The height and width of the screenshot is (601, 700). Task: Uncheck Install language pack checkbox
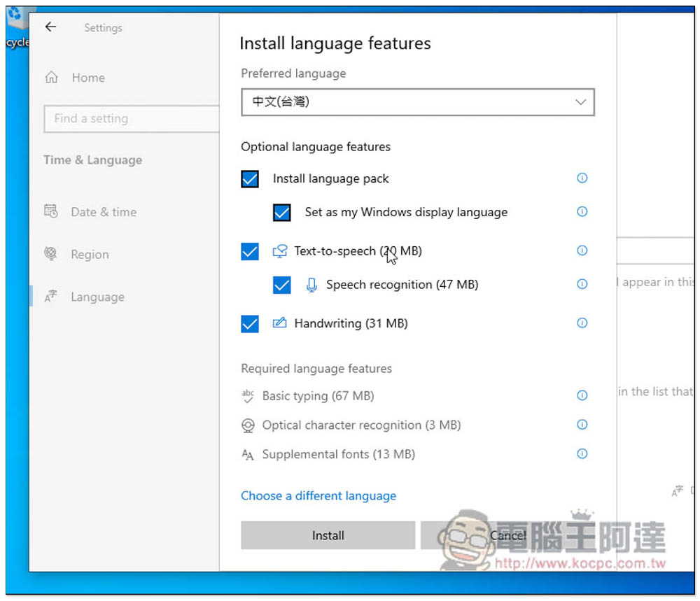point(250,179)
